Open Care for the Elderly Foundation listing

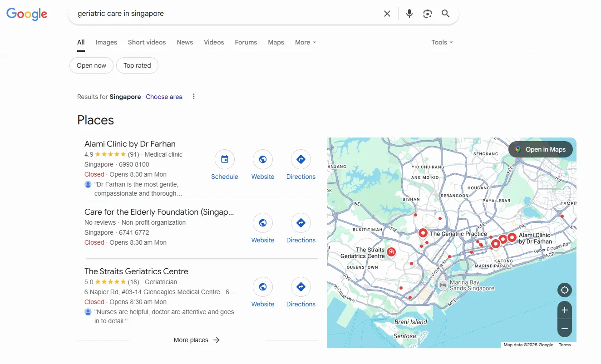pos(159,212)
